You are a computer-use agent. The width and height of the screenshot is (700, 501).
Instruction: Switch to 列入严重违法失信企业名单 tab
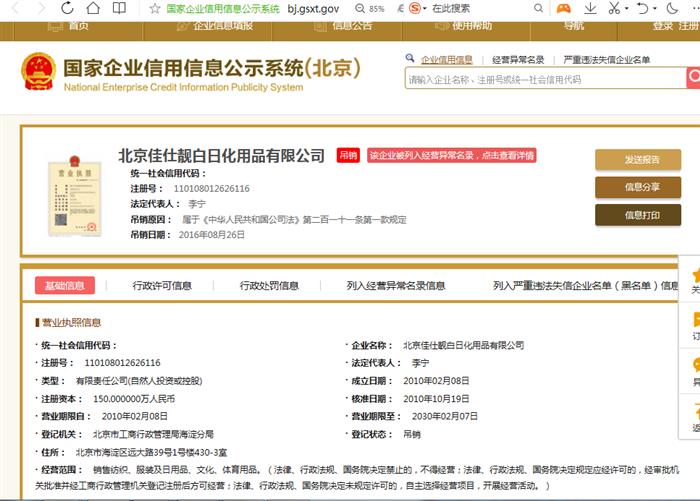[585, 285]
